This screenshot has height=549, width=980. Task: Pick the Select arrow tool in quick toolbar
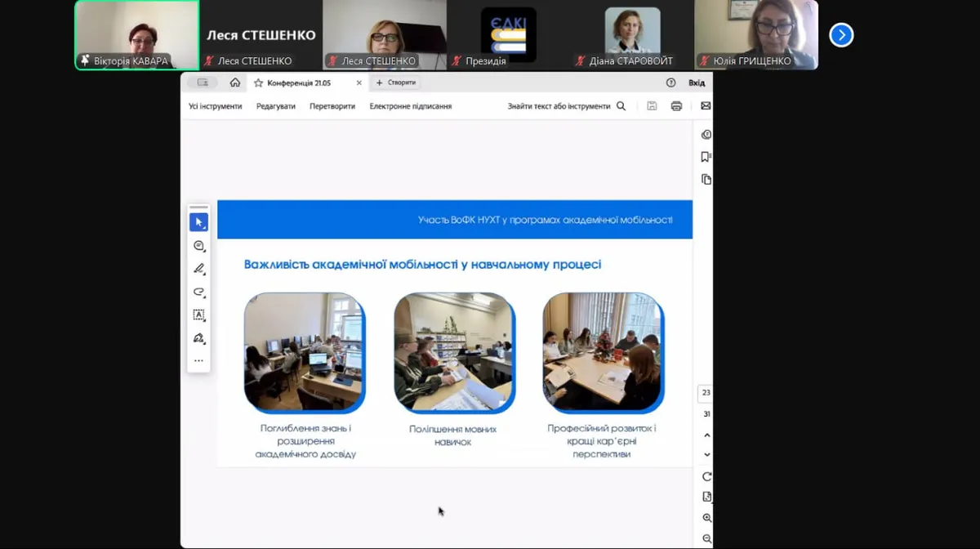[x=199, y=222]
